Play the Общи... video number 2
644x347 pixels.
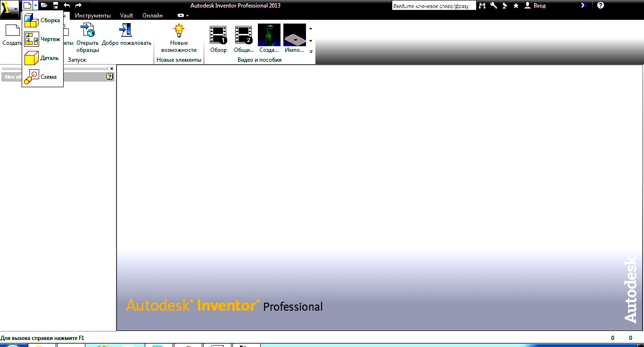(244, 39)
